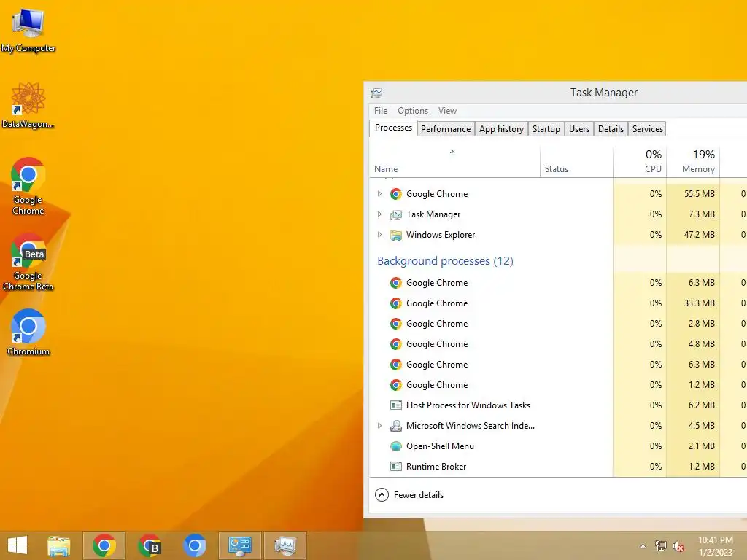Click the 6.2 MB memory value
The width and height of the screenshot is (747, 560).
tap(701, 405)
